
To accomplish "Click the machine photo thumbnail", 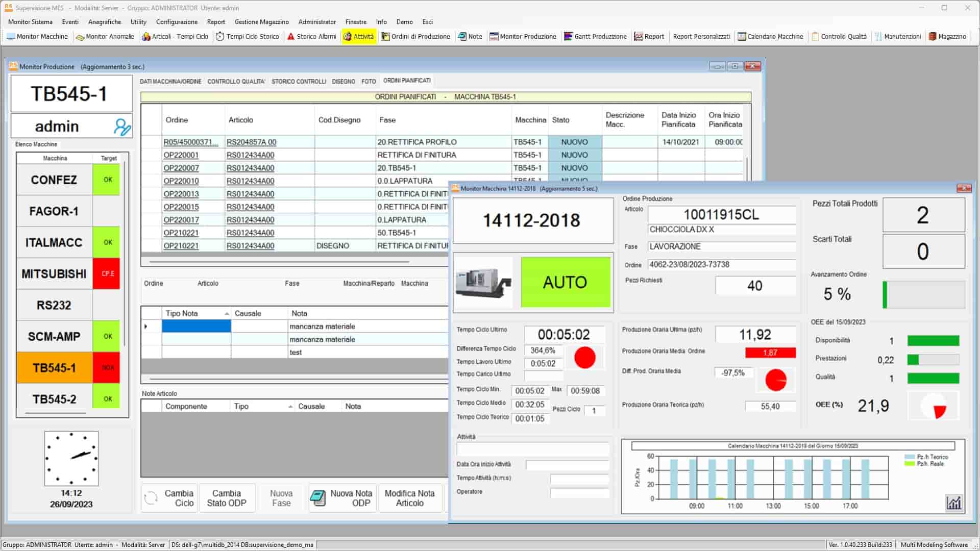I will click(x=483, y=282).
